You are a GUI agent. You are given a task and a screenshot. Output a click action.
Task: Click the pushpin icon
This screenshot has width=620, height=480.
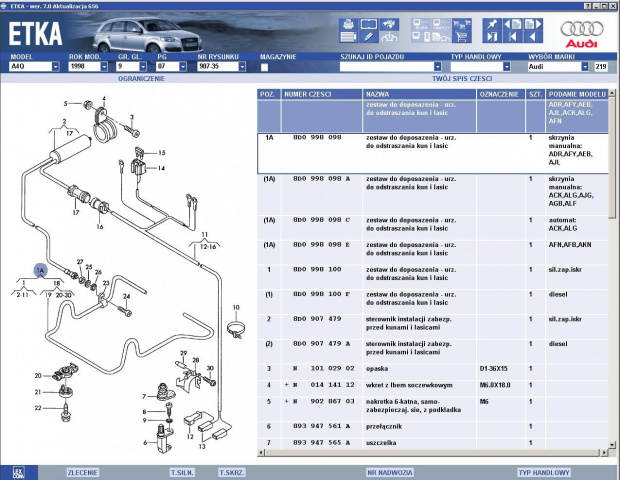pyautogui.click(x=492, y=25)
